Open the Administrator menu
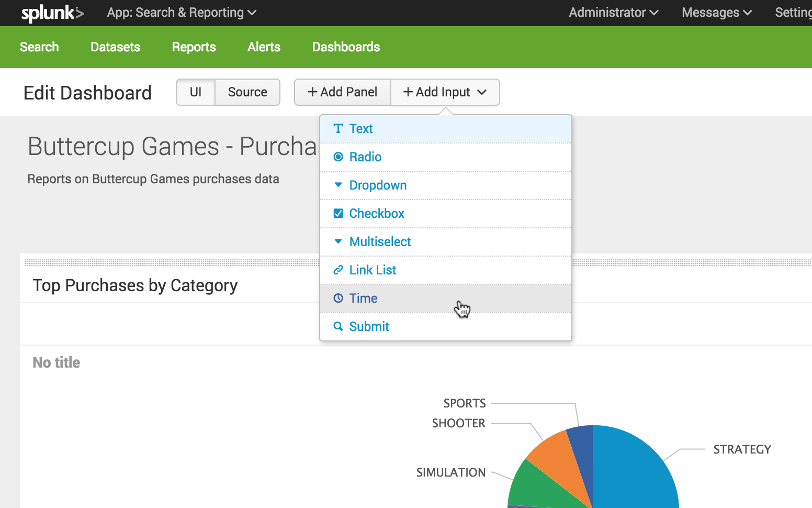Screen dimensions: 812x508 click(x=613, y=13)
